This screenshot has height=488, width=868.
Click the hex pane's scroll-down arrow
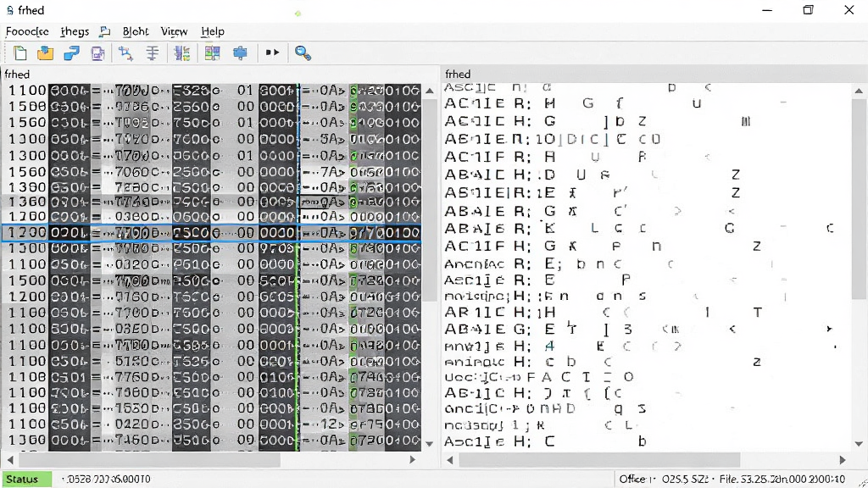(430, 444)
